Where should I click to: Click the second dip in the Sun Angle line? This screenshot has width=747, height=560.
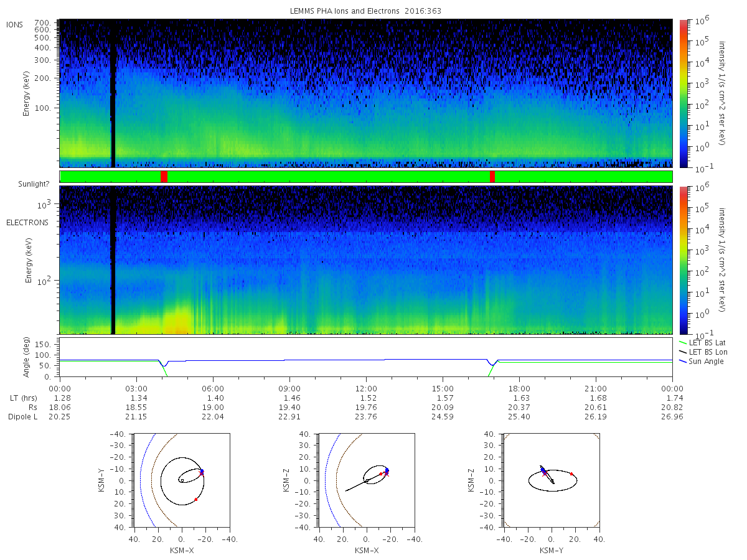pos(492,363)
